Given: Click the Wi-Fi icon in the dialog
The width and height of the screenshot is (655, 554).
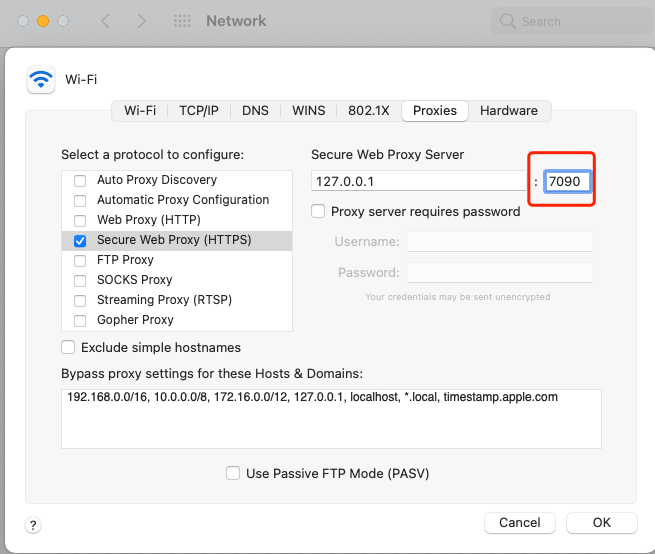Looking at the screenshot, I should [41, 79].
